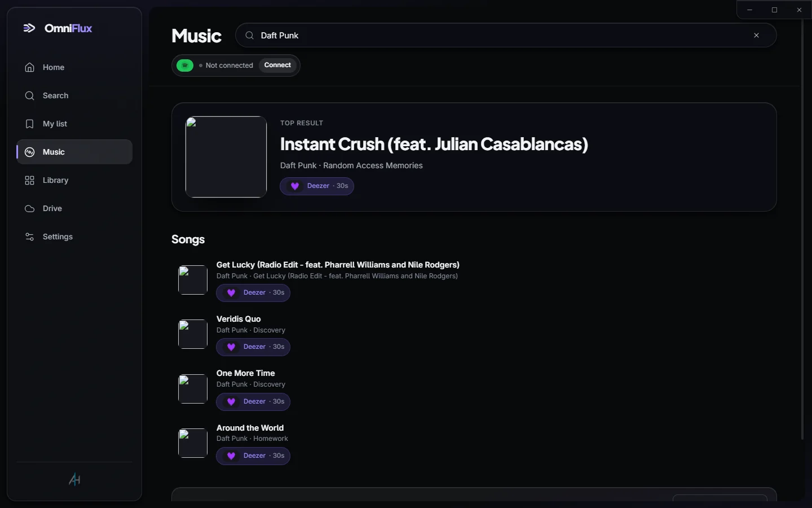
Task: Minimize the OmniFlux window
Action: tap(749, 10)
